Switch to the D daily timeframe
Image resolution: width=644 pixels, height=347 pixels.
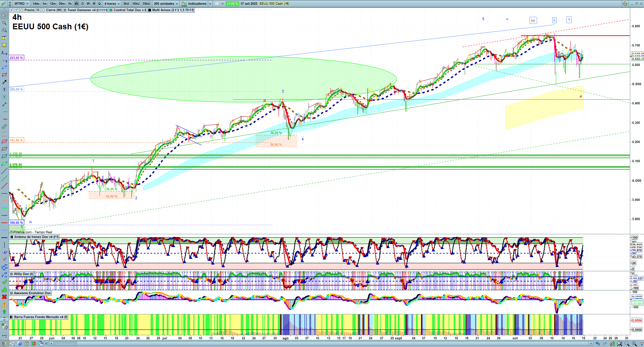tap(82, 4)
